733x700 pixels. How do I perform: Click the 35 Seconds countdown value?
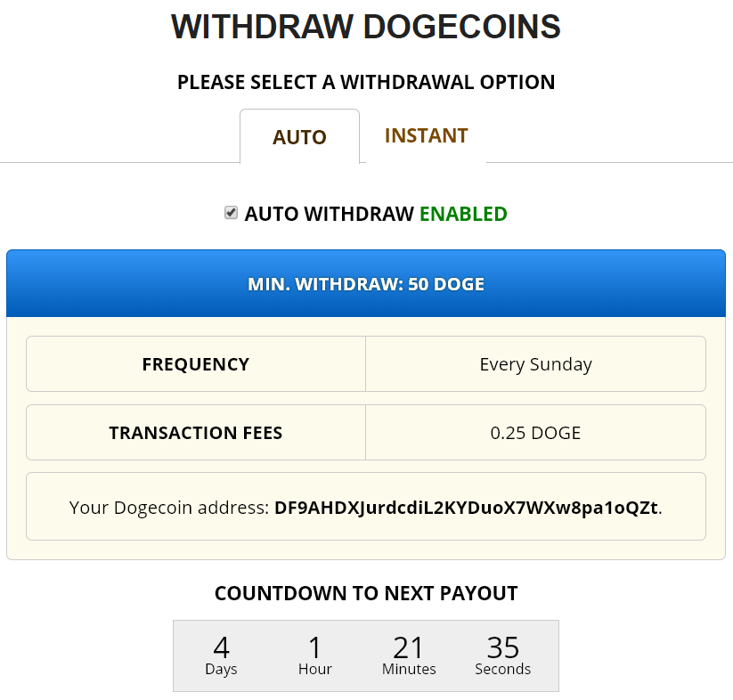[x=503, y=655]
